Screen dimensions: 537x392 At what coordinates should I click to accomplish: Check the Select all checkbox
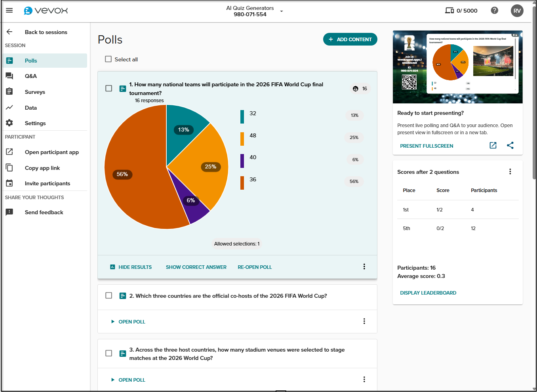[108, 59]
